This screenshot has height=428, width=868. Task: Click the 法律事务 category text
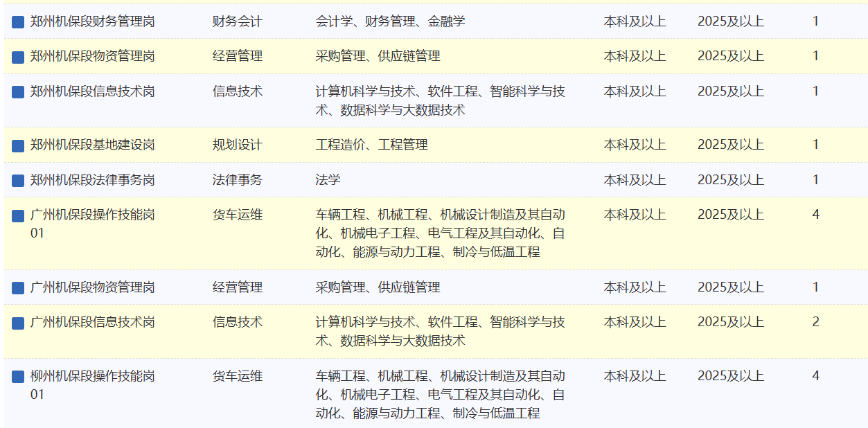[237, 180]
